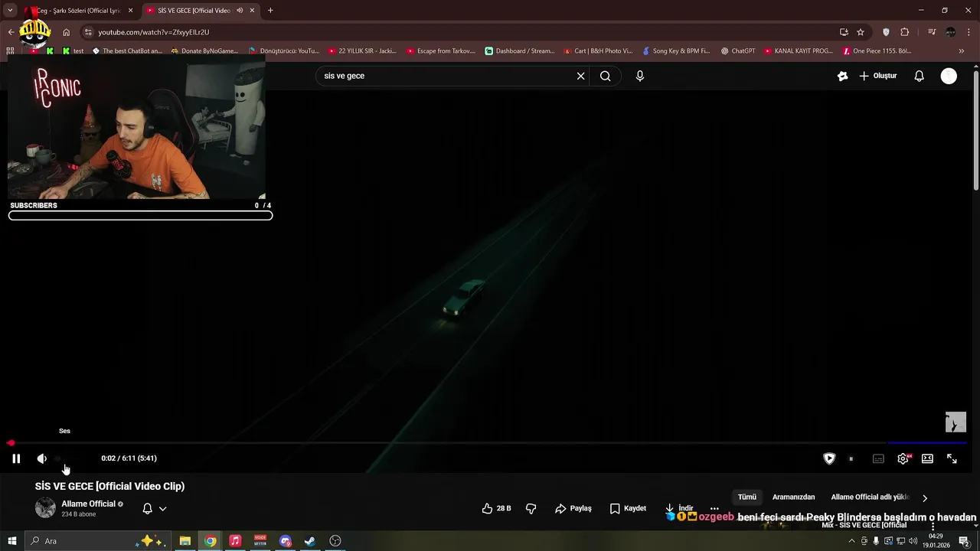Expand the hidden bookmarks overflow chevron
The width and height of the screenshot is (980, 551).
[962, 51]
